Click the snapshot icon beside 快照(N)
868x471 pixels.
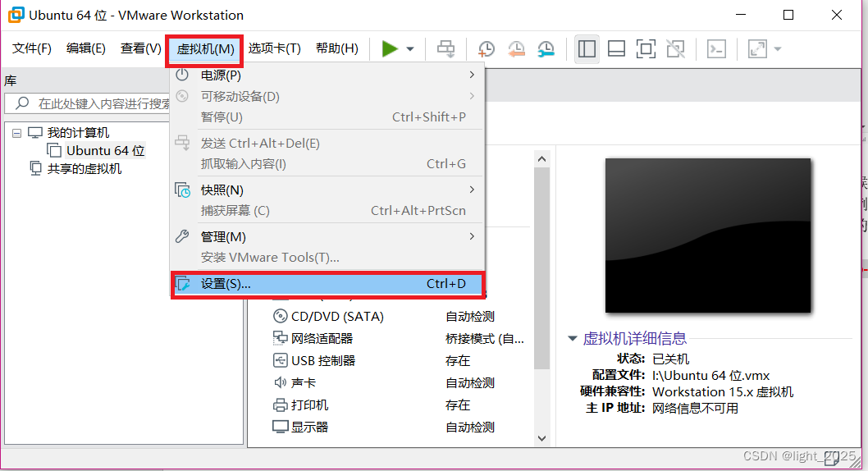183,190
